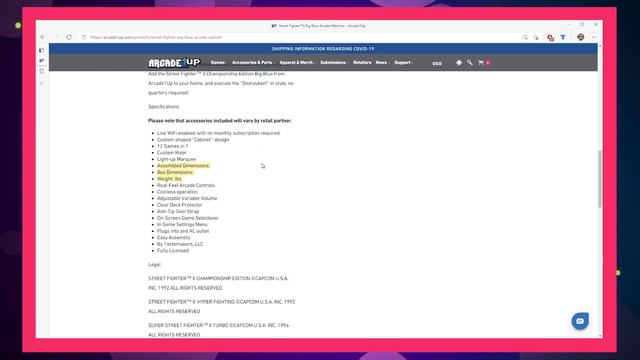Click "Light-up Marquee" list item
The height and width of the screenshot is (360, 640).
(176, 159)
